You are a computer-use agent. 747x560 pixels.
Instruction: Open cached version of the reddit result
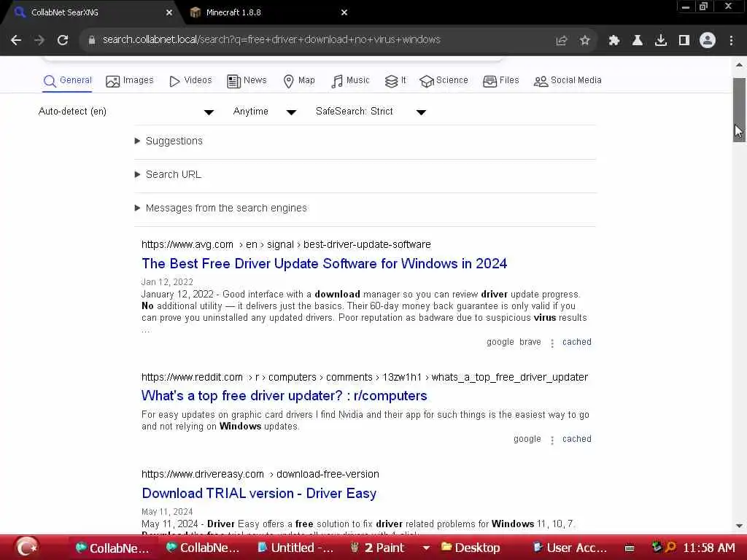577,439
